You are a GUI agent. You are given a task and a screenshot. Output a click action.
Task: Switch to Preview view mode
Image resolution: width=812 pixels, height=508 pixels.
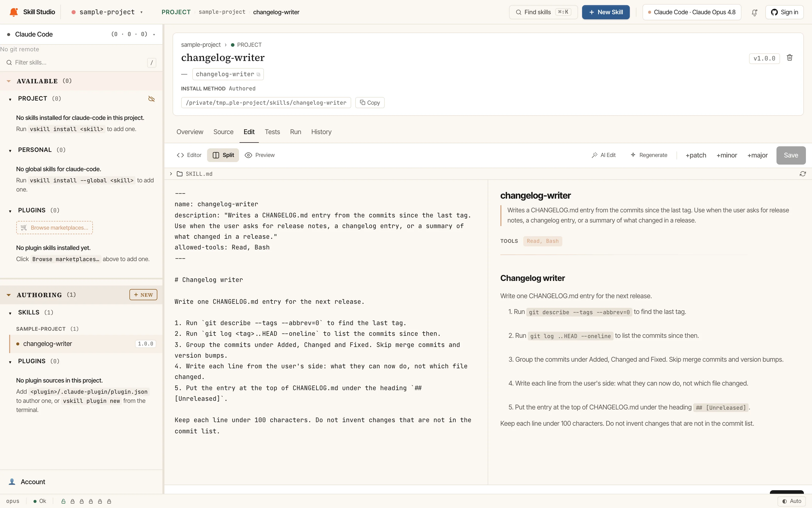pos(260,155)
